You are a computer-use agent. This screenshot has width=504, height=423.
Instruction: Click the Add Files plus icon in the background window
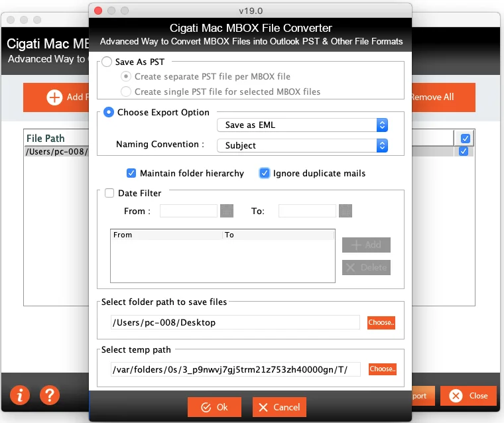click(54, 97)
